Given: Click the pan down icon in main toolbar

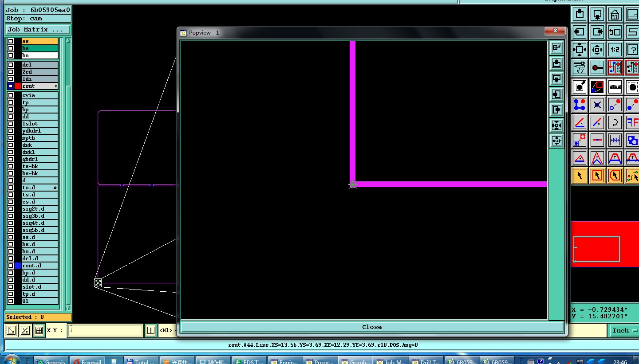Looking at the screenshot, I should [598, 14].
